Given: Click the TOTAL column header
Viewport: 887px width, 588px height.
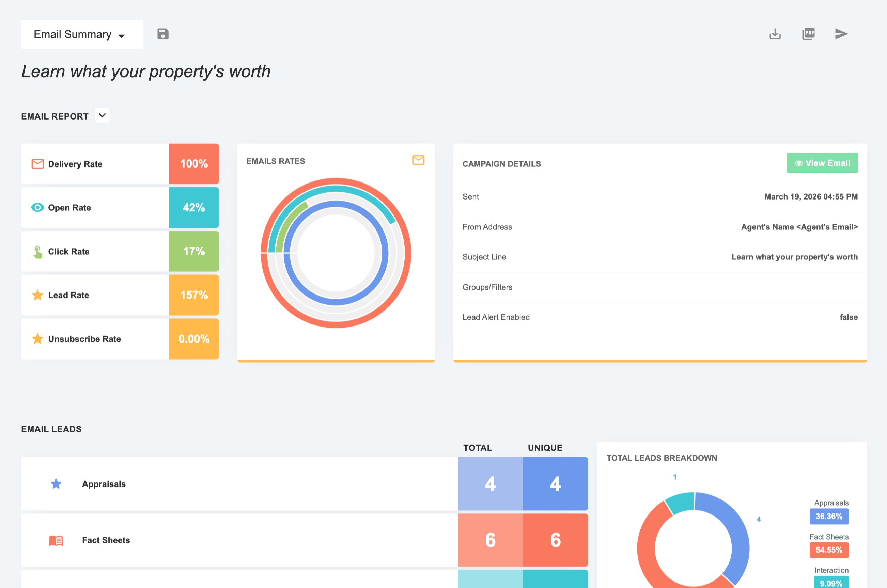Looking at the screenshot, I should pyautogui.click(x=478, y=448).
